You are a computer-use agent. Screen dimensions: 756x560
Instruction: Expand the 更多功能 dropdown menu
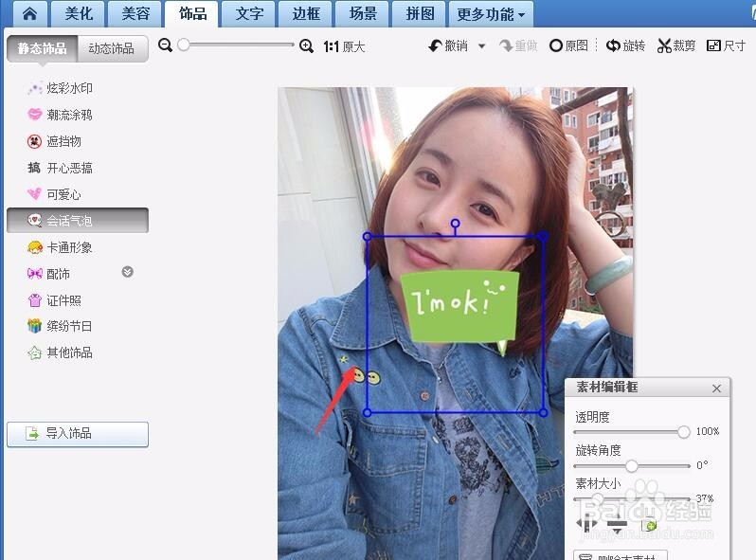(x=491, y=14)
